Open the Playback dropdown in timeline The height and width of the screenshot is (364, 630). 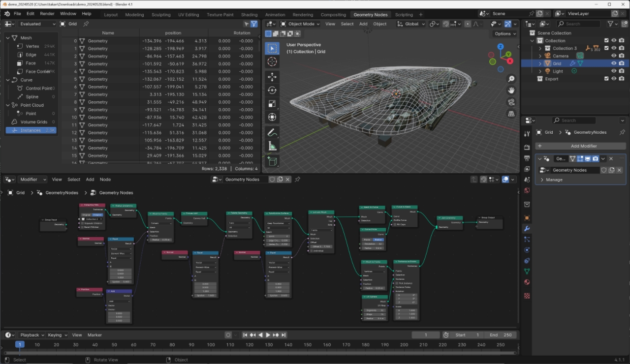[x=32, y=335]
